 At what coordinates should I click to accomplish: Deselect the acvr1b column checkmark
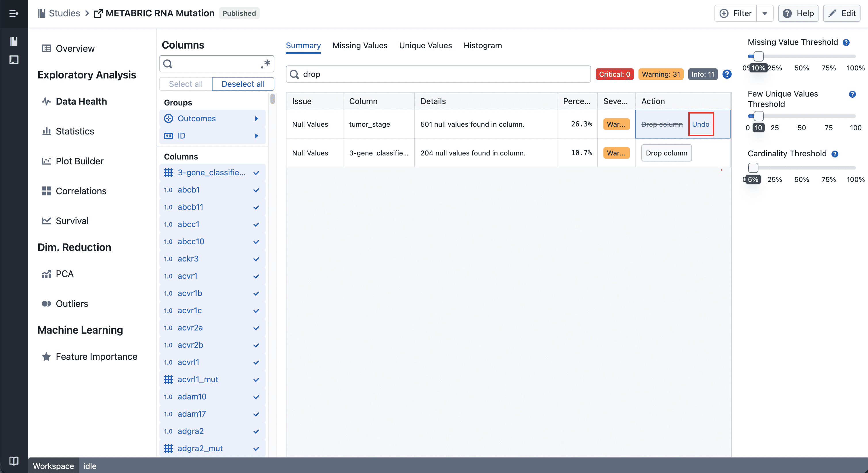click(x=256, y=293)
